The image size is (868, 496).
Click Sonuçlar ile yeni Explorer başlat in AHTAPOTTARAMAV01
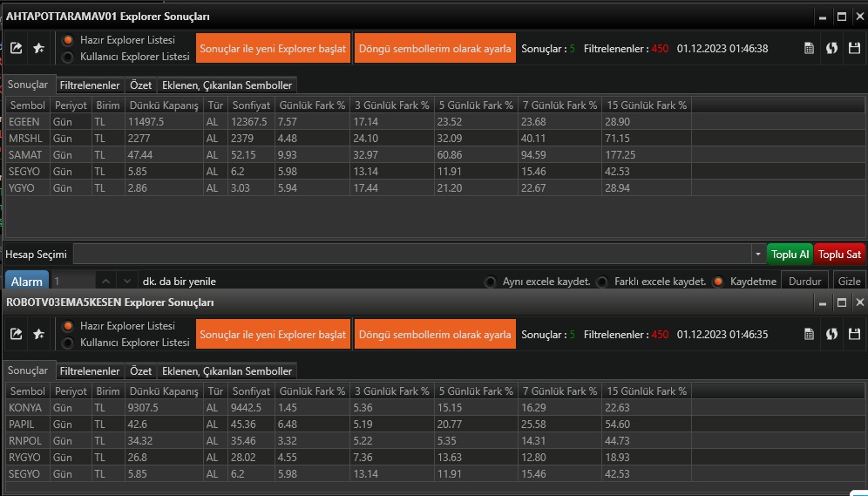[273, 48]
